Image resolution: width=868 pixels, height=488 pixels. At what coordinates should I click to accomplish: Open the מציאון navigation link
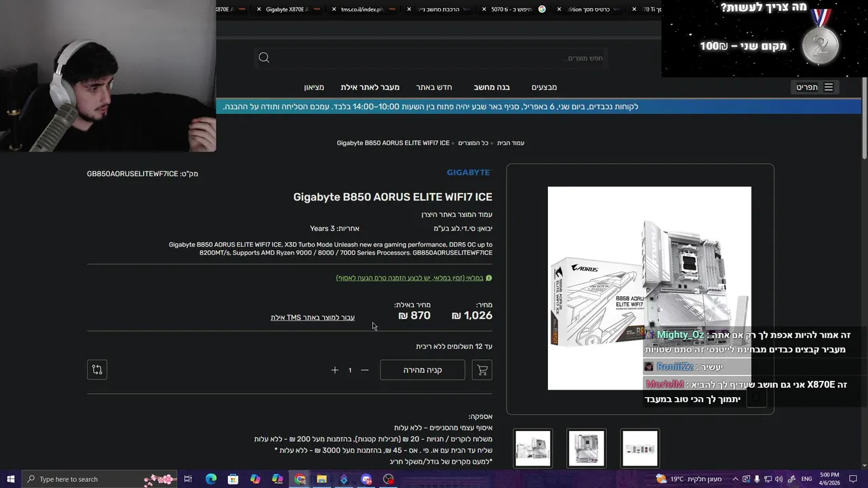(x=314, y=87)
